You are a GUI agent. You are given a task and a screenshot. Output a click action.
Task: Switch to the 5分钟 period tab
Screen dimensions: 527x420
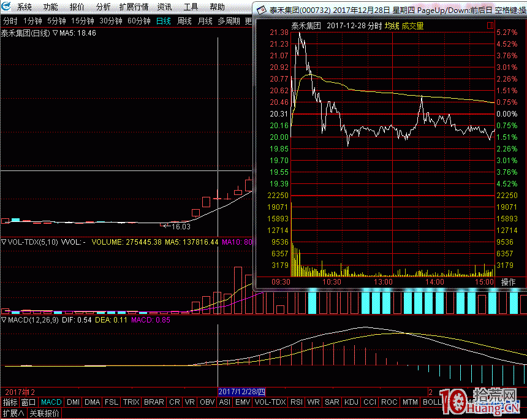(56, 21)
